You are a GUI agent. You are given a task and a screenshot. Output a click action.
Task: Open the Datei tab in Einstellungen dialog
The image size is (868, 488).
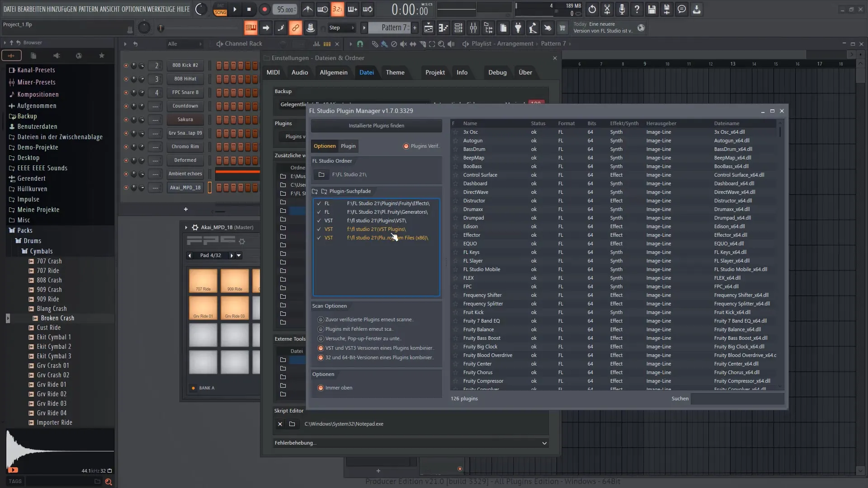pos(366,71)
